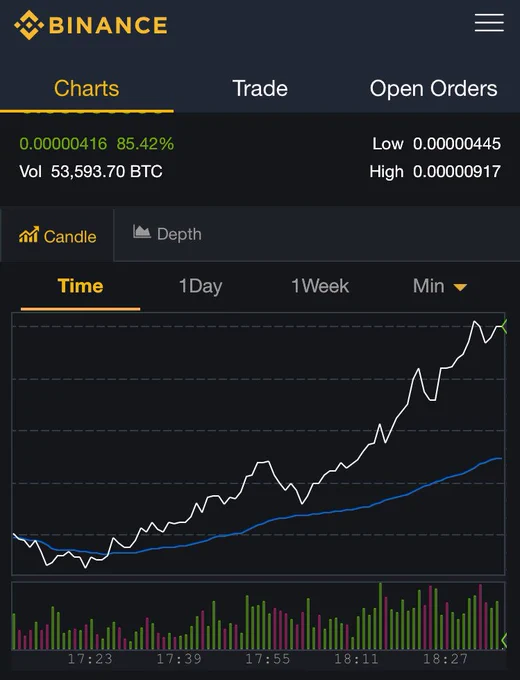Click the Candle chart icon
The image size is (520, 680).
click(29, 235)
